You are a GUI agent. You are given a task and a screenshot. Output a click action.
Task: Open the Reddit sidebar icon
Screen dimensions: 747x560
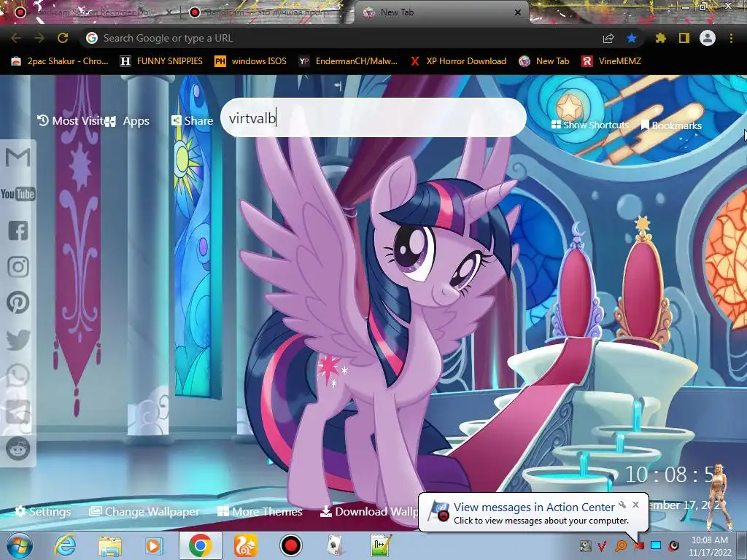tap(18, 448)
